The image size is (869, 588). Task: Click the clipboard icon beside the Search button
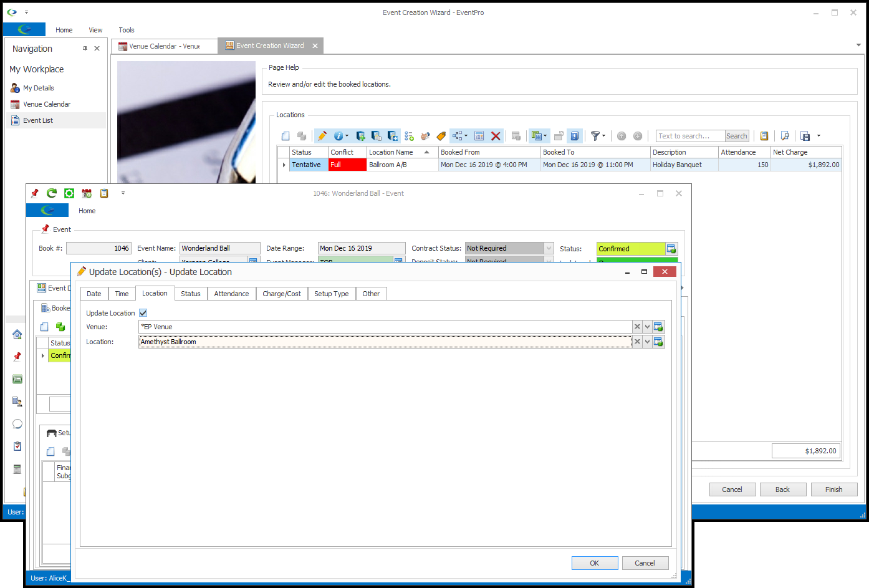(764, 136)
